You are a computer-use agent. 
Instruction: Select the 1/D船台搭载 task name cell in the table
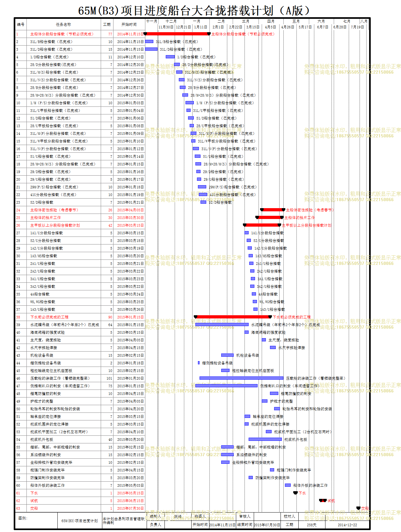pyautogui.click(x=63, y=57)
